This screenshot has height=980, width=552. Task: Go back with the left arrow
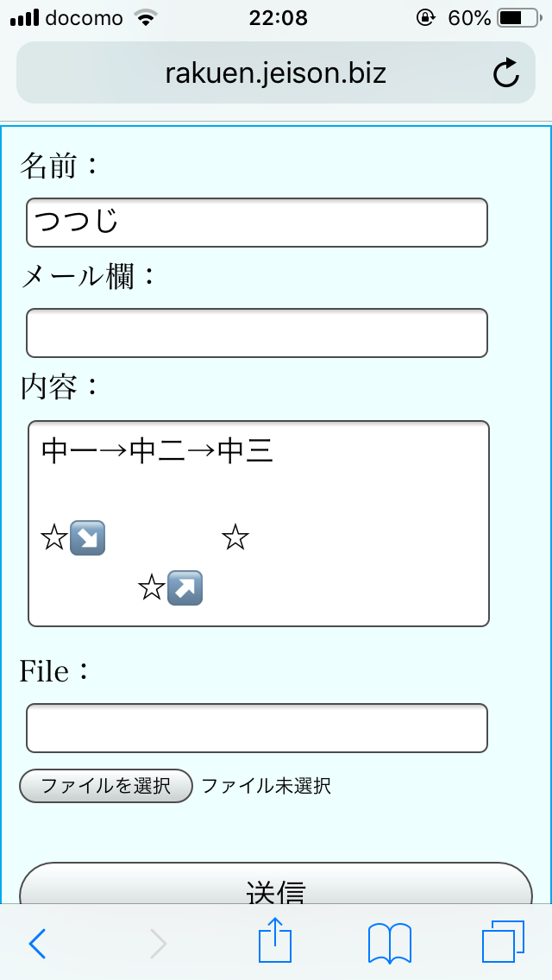point(36,943)
